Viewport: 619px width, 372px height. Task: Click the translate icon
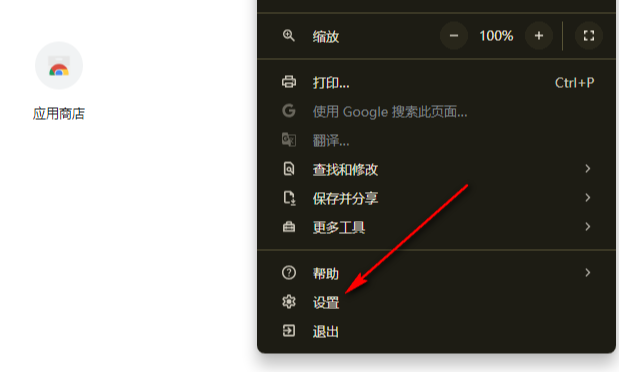click(x=289, y=140)
